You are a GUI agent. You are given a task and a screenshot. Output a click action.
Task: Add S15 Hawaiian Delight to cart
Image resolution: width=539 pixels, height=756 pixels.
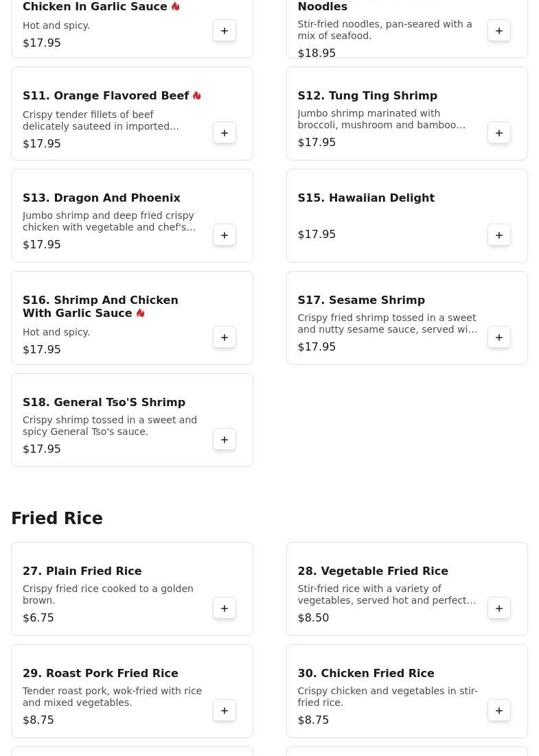(499, 235)
